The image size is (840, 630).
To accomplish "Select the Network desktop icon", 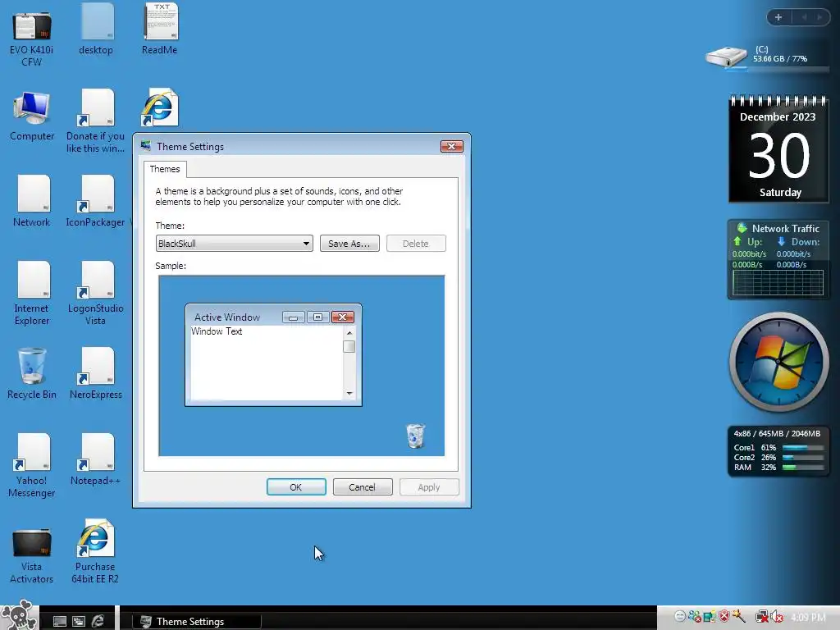I will [32, 202].
